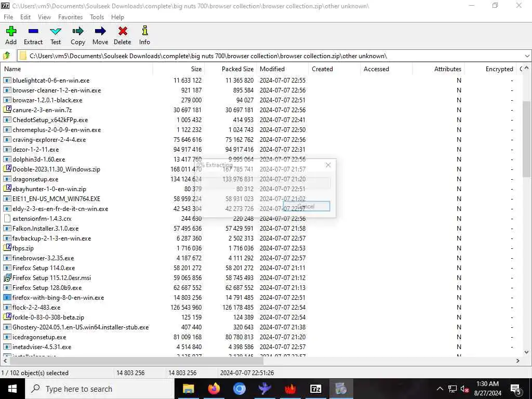Open the notification center icon

515,389
